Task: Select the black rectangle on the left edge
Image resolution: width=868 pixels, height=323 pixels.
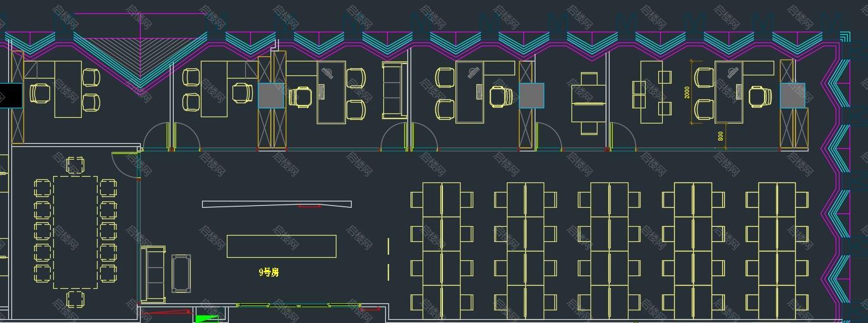Action: click(x=11, y=95)
